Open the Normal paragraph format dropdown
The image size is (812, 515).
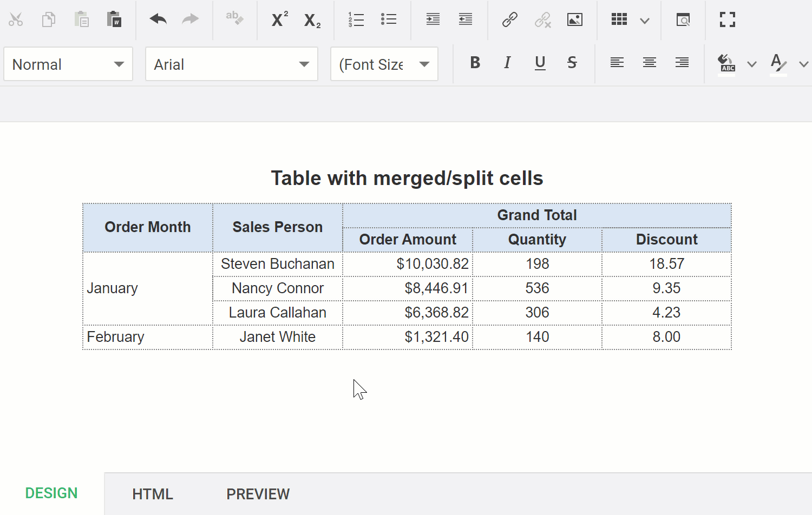[x=68, y=64]
